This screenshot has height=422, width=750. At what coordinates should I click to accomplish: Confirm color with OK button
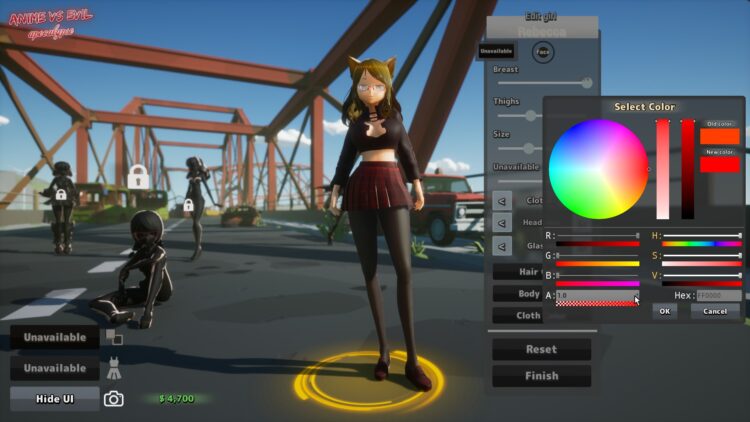[x=664, y=311]
